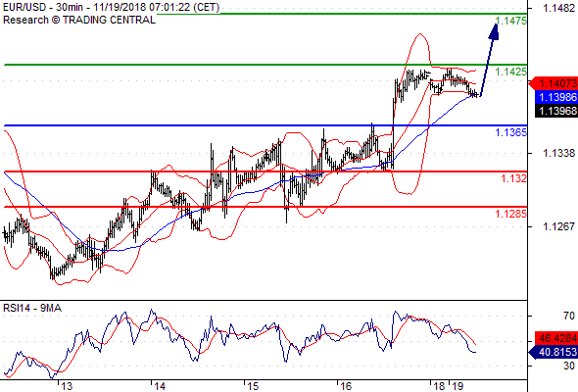
Task: Click the date label 16 on time axis
Action: click(x=346, y=386)
